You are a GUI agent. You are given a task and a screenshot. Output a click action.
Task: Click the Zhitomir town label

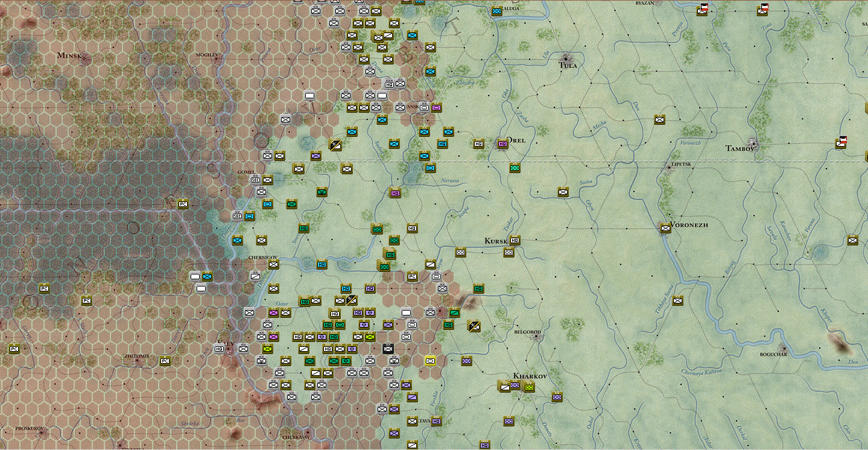(x=136, y=356)
